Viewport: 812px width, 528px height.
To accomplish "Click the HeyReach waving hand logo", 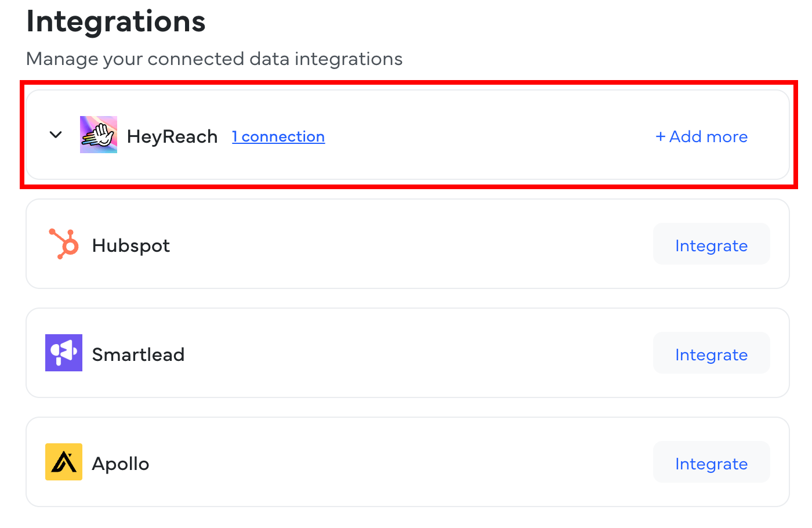I will coord(99,135).
